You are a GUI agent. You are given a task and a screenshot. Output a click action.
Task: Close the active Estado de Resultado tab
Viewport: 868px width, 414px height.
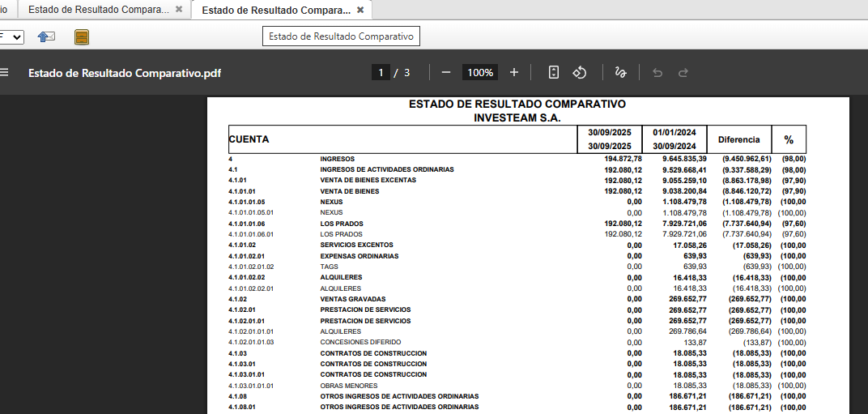coord(360,10)
